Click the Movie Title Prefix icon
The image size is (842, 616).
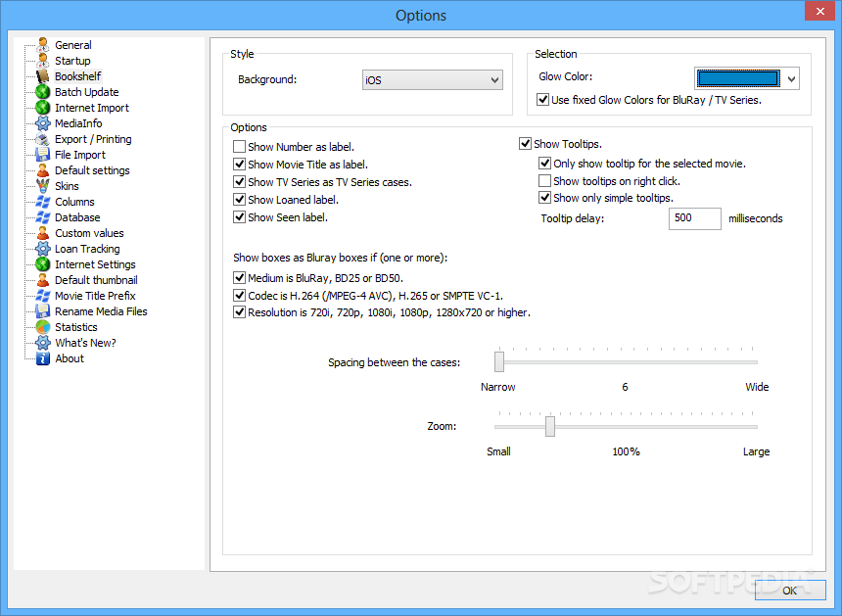coord(43,296)
